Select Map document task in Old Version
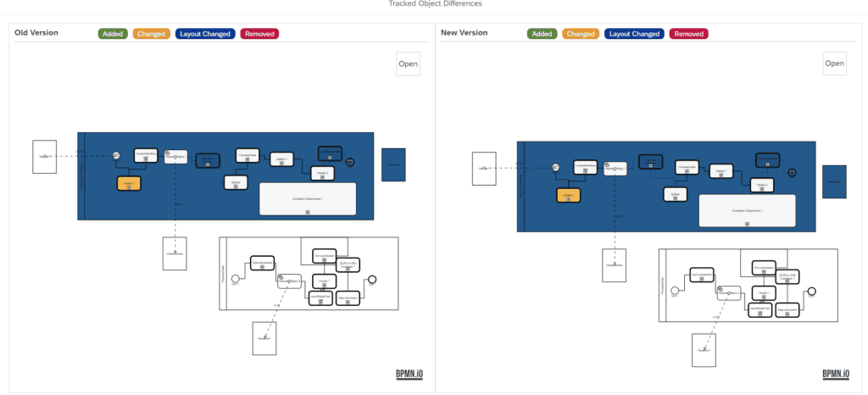Viewport: 868px width, 395px height. click(348, 298)
